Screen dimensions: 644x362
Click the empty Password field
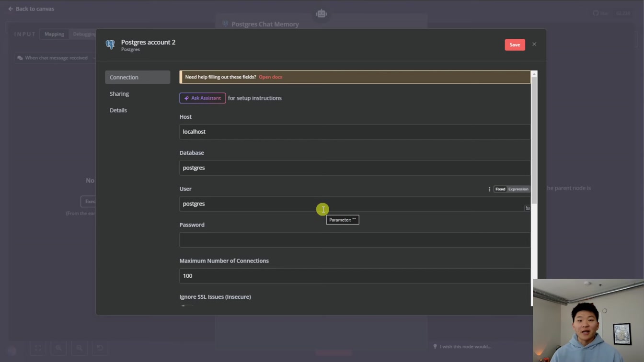(355, 240)
